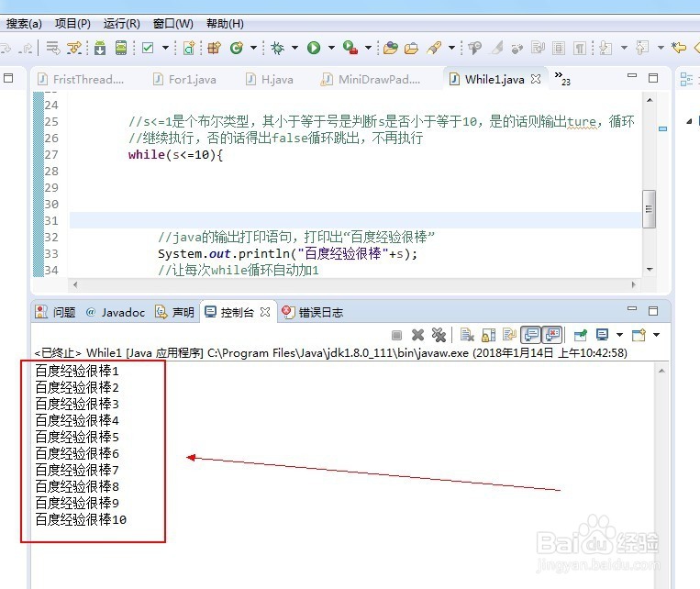Click the search flashlight icon
700x589 pixels.
tap(434, 48)
